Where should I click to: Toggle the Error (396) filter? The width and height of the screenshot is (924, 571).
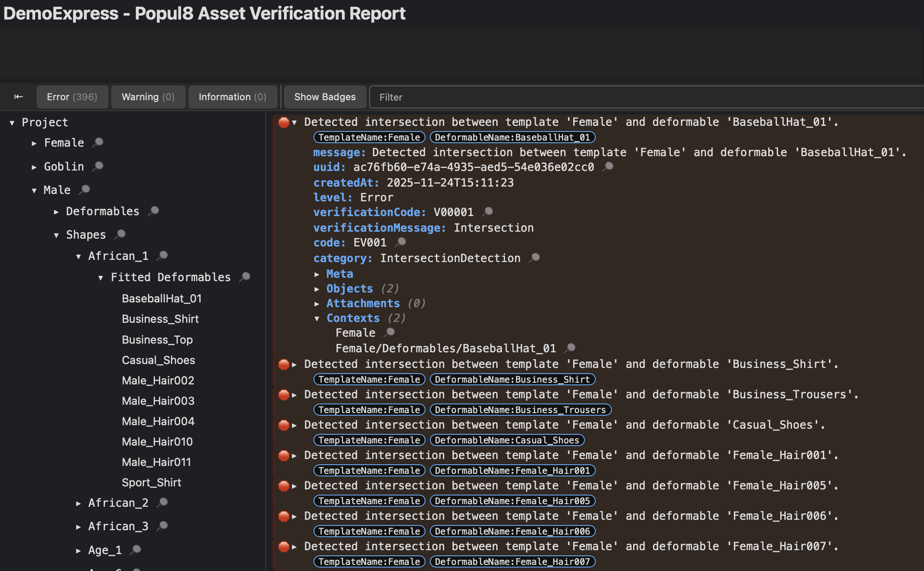coord(72,97)
